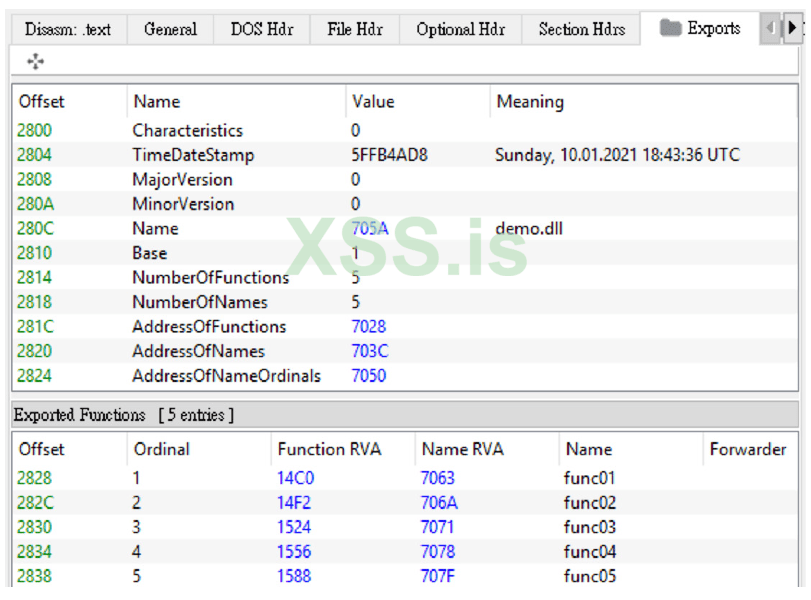The width and height of the screenshot is (811, 600).
Task: Select the AddressOfFunctions row name
Action: [209, 327]
